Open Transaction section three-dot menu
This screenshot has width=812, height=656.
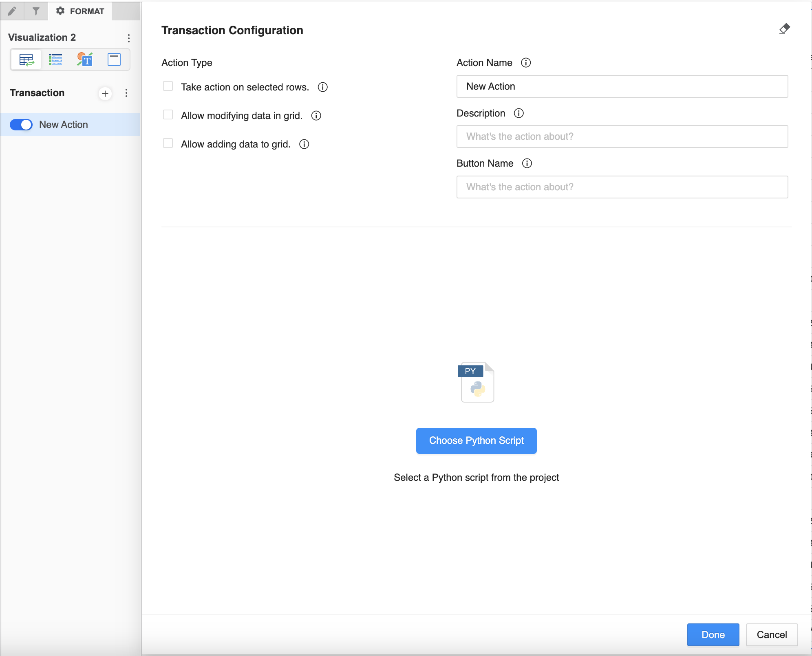pyautogui.click(x=126, y=93)
